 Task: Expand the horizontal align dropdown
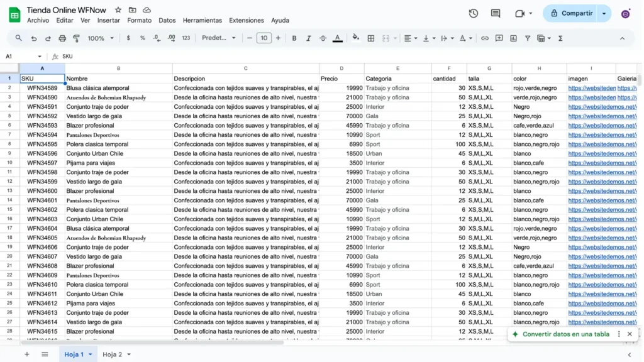[x=411, y=38]
